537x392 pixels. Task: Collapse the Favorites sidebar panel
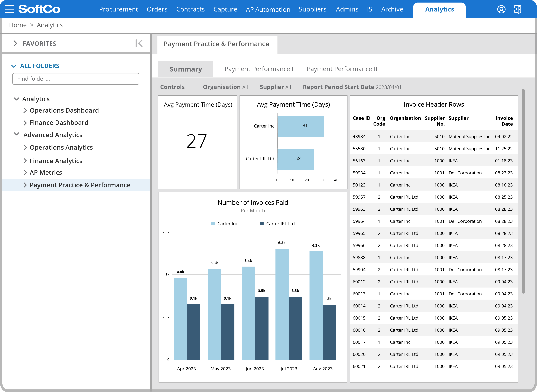click(x=139, y=43)
